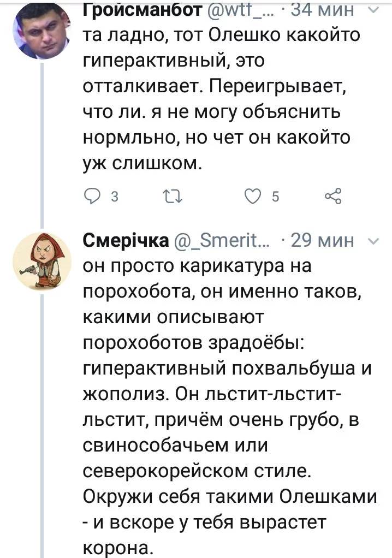Open the 34 мин timestamp
This screenshot has height=558, width=392.
[319, 8]
